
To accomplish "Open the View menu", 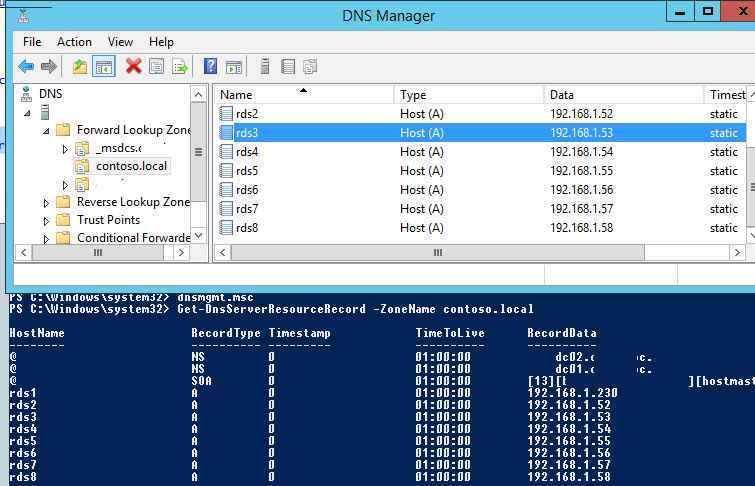I will [x=120, y=42].
